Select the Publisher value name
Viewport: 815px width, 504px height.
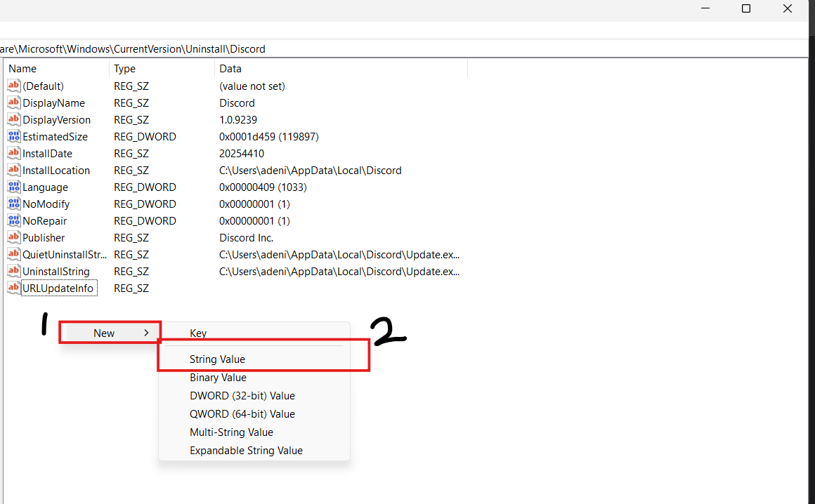point(44,238)
